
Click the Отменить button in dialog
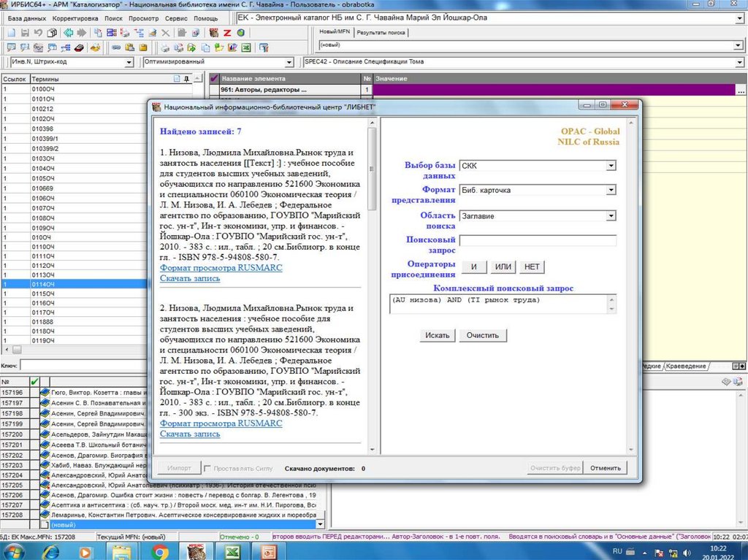click(x=606, y=468)
